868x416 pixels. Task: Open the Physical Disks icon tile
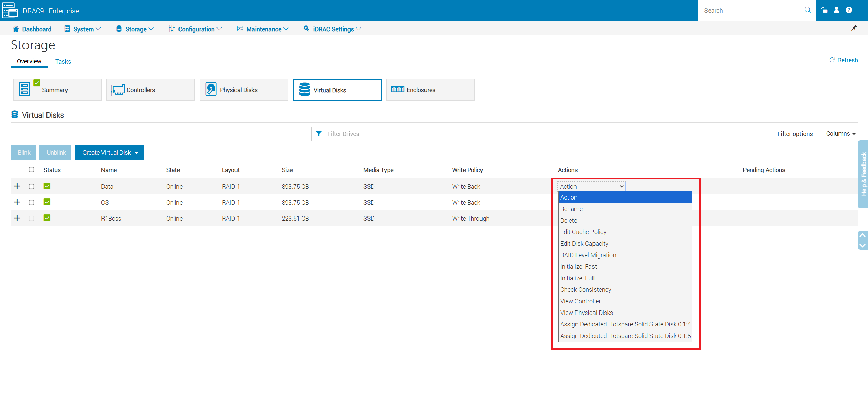pos(211,89)
